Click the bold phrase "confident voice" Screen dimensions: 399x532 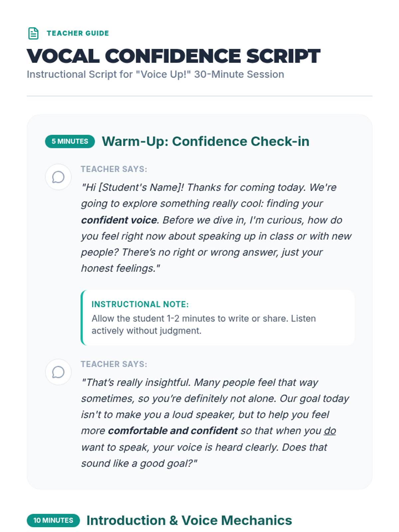(x=119, y=220)
